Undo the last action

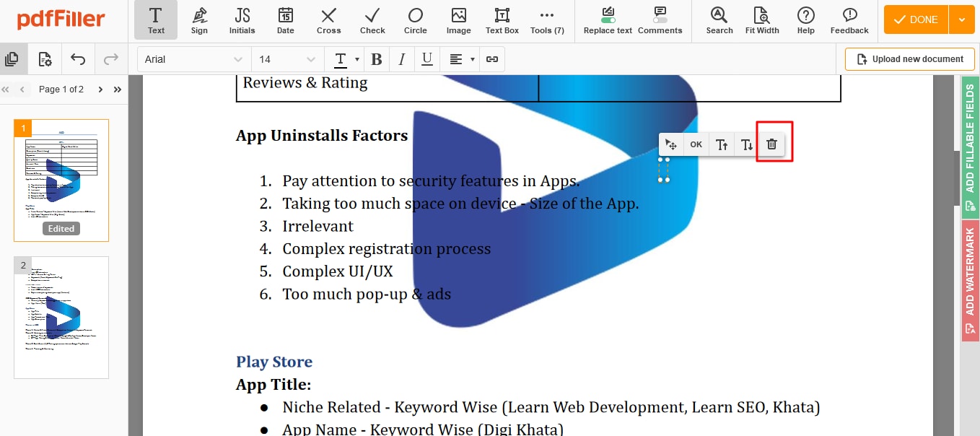coord(78,59)
